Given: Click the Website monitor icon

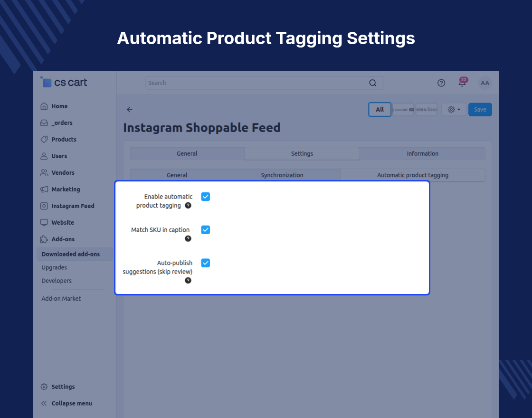Looking at the screenshot, I should (44, 223).
